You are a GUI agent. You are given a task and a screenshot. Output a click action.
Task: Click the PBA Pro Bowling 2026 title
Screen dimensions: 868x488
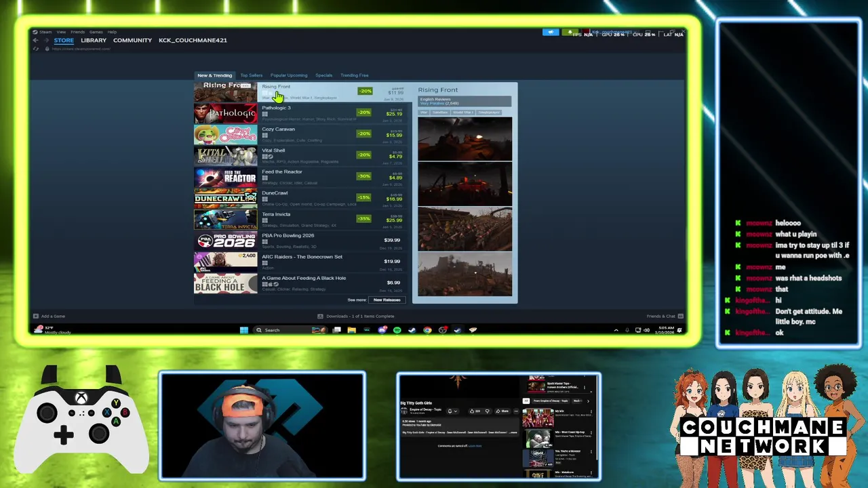pyautogui.click(x=288, y=235)
